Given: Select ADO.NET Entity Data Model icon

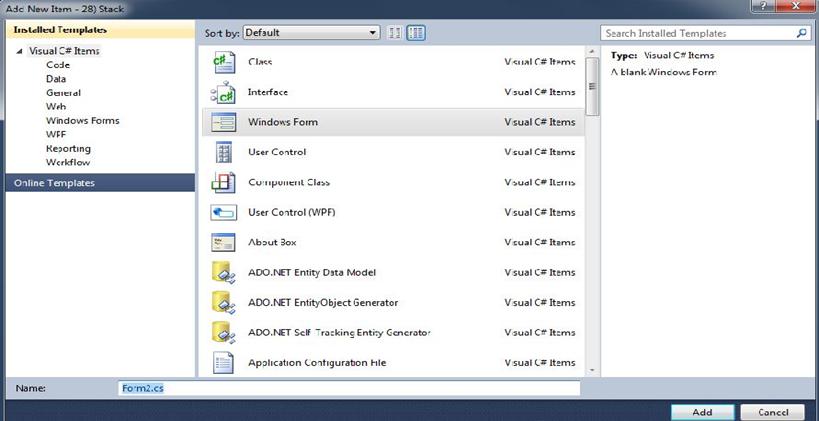Looking at the screenshot, I should point(222,272).
